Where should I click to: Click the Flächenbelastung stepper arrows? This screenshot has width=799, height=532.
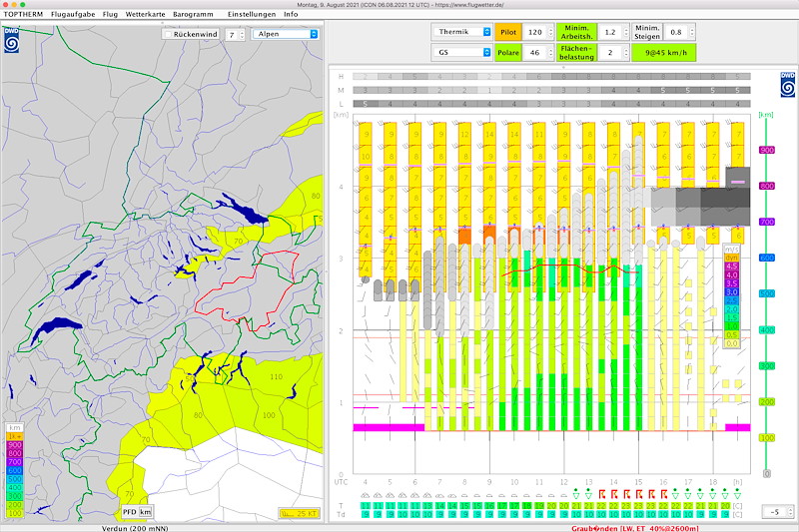point(626,53)
